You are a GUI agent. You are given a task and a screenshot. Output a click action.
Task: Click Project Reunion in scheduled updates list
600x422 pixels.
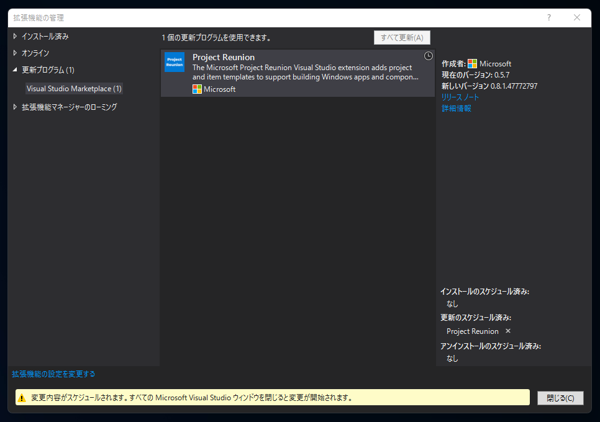click(472, 331)
